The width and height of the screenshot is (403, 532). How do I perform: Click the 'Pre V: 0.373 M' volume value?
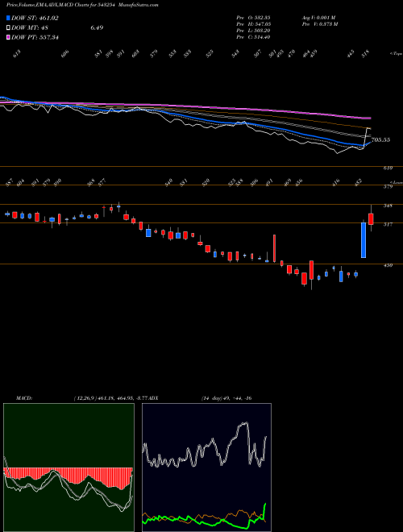[x=319, y=24]
